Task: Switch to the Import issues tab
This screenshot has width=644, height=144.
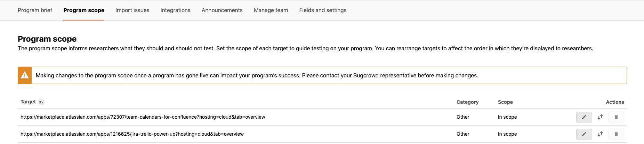Action: pyautogui.click(x=132, y=10)
